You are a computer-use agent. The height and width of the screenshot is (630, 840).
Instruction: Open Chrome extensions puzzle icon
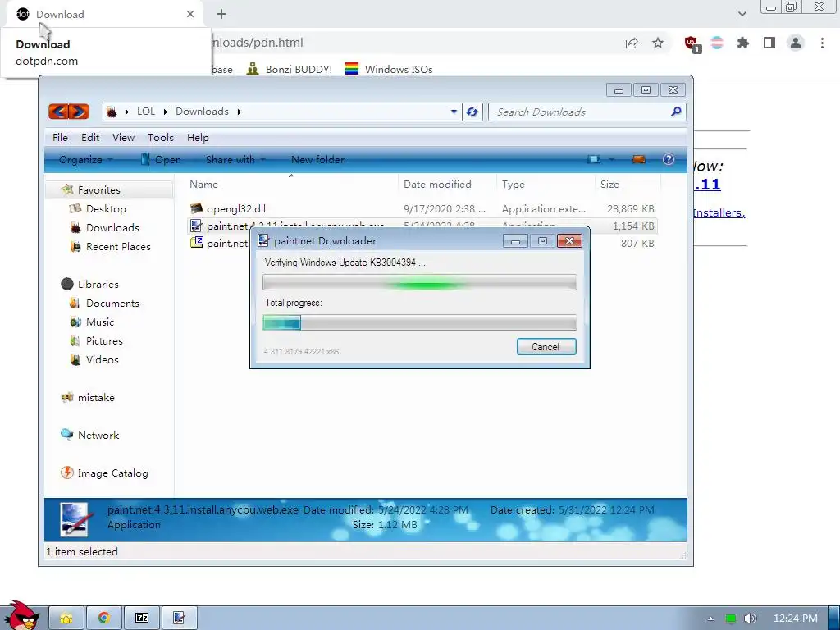click(x=743, y=43)
